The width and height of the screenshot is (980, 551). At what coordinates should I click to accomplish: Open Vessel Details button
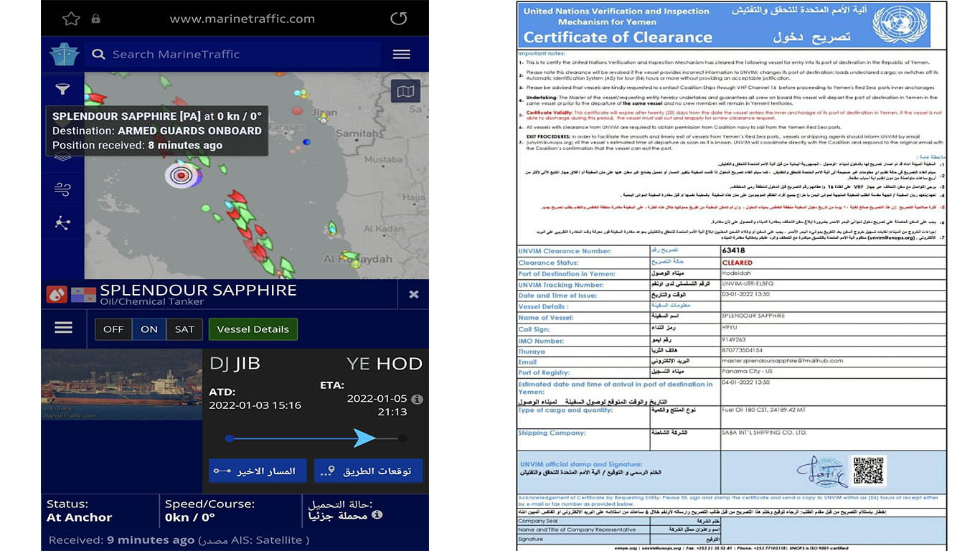(x=253, y=329)
